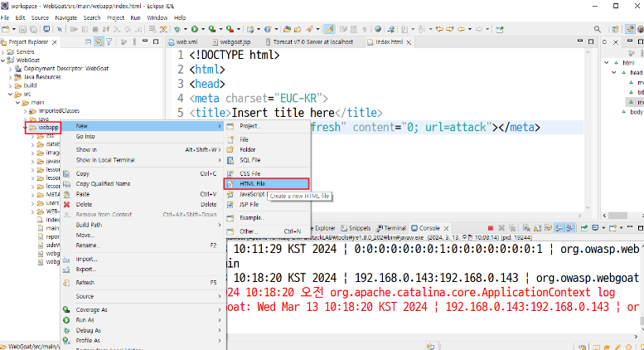Select the webapp folder in tree
Viewport: 644px width, 350px height.
pos(44,128)
